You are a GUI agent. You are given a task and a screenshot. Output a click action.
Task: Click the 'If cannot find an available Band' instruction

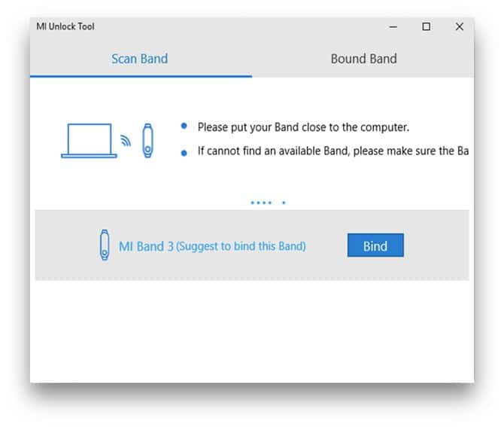pos(333,151)
